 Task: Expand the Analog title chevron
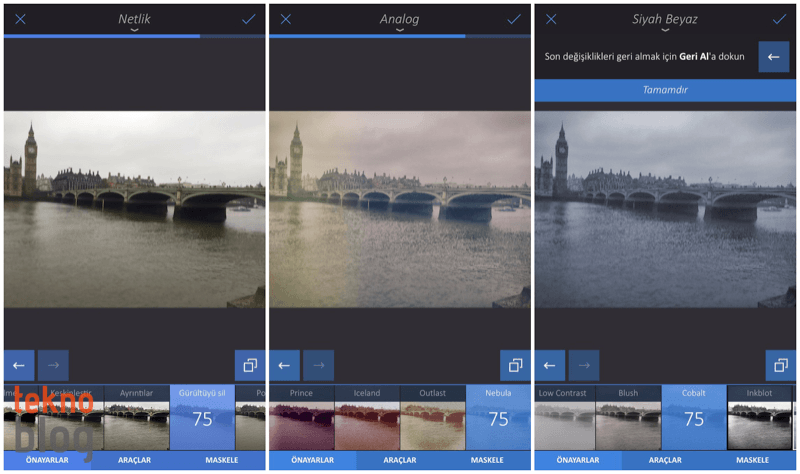coord(399,31)
